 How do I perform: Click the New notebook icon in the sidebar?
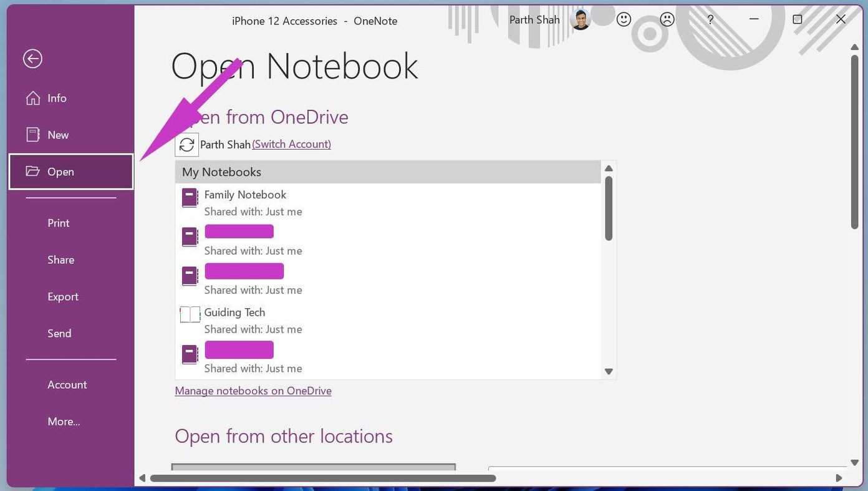click(x=32, y=134)
